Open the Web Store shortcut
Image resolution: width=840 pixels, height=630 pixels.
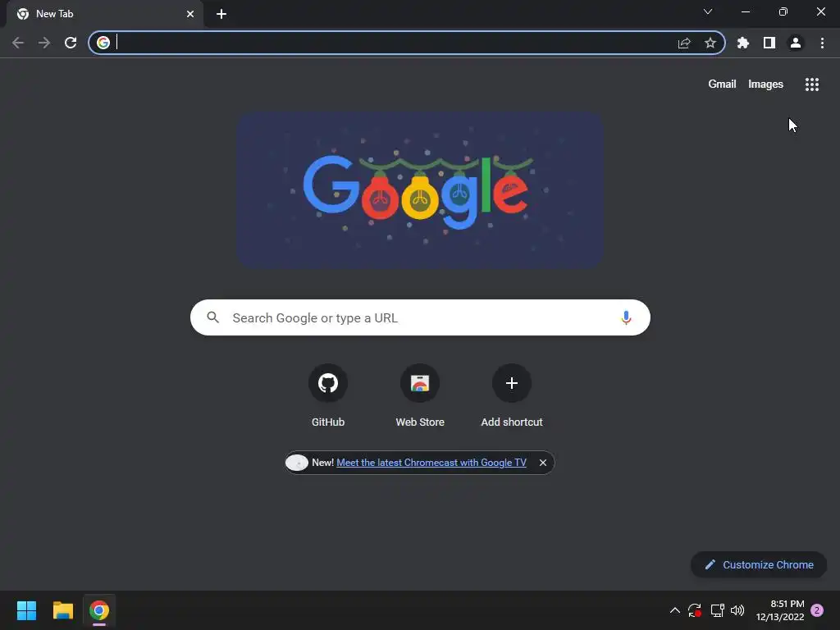coord(420,396)
